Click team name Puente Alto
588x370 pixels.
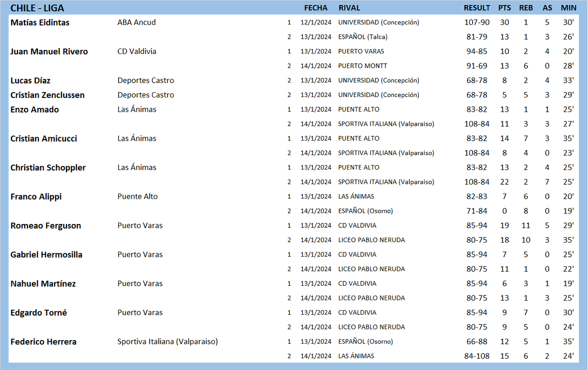tap(138, 197)
